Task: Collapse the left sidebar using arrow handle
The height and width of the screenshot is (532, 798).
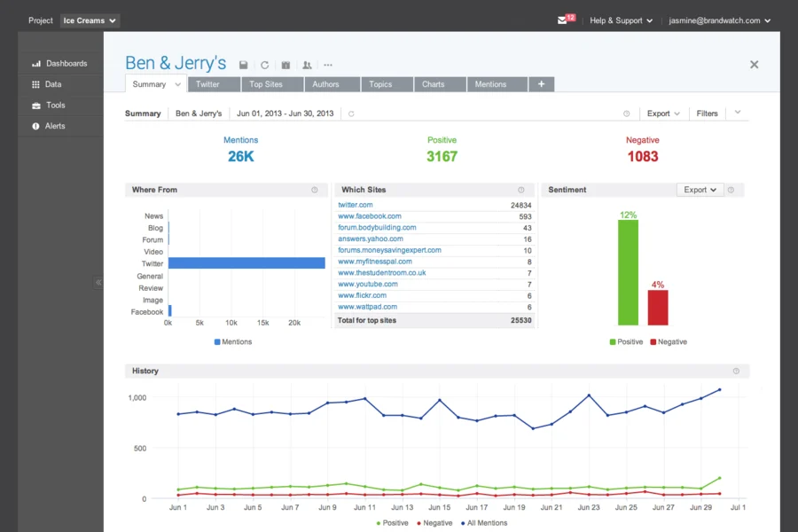Action: (98, 282)
